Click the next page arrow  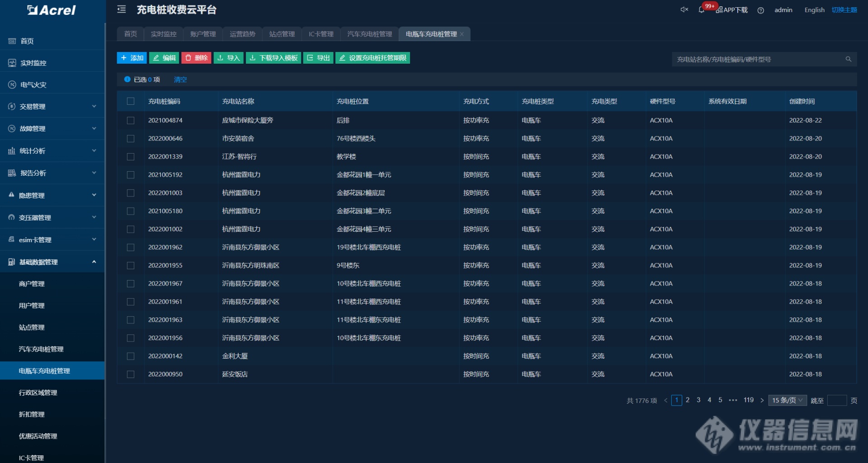762,400
